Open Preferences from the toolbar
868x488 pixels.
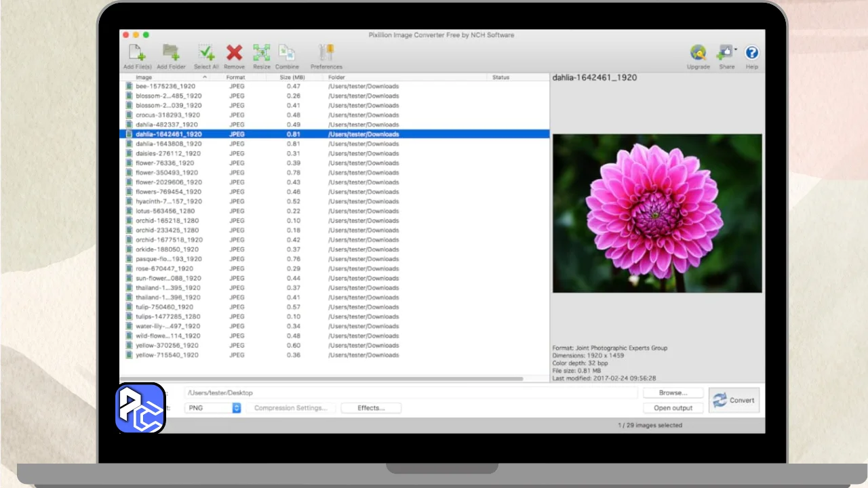(326, 54)
